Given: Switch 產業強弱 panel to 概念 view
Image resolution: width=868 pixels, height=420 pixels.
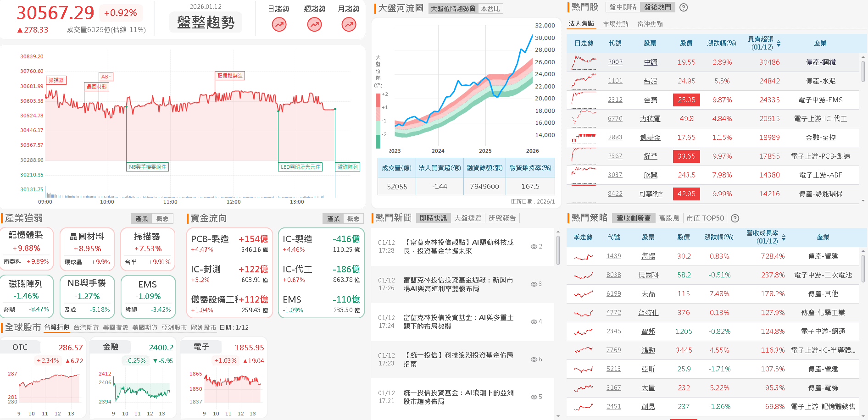Looking at the screenshot, I should pos(162,219).
